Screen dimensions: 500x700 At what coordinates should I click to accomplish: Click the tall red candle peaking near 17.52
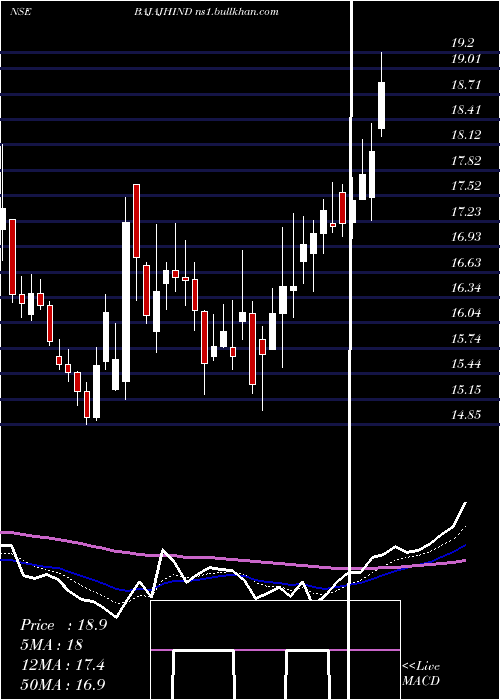point(137,221)
